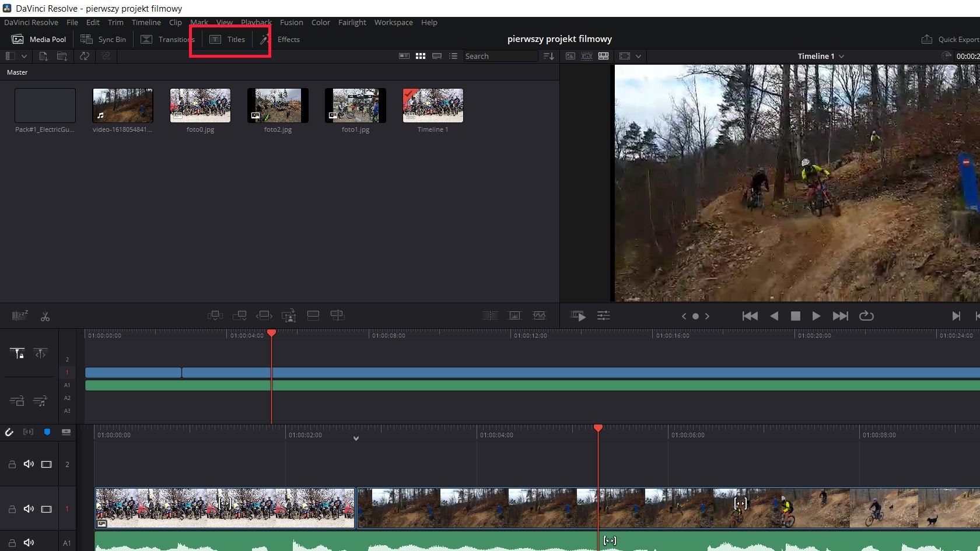Select the foto2.jpg thumbnail
The height and width of the screenshot is (551, 980).
(x=278, y=106)
